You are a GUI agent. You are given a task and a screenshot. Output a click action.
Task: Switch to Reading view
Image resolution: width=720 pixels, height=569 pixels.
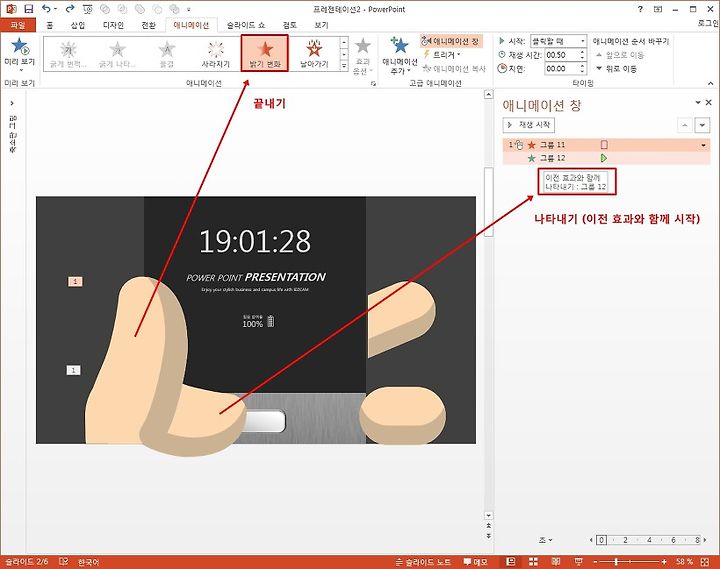click(556, 562)
